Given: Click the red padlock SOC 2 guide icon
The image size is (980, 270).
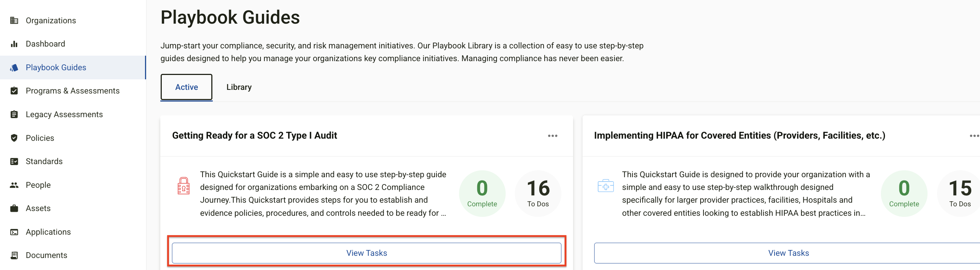Looking at the screenshot, I should tap(183, 186).
